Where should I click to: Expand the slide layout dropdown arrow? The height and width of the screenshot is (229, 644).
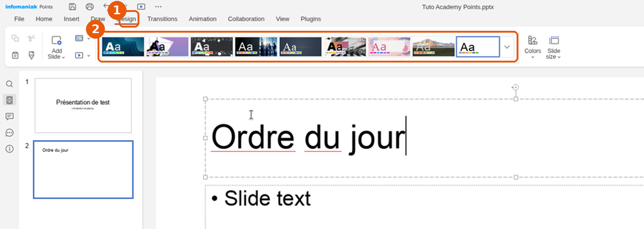[88, 38]
